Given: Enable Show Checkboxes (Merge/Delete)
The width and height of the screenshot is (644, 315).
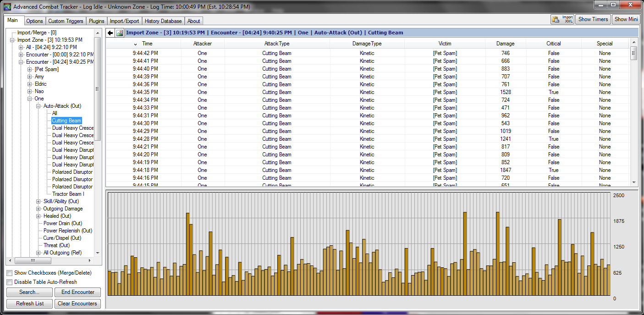Looking at the screenshot, I should click(x=10, y=273).
